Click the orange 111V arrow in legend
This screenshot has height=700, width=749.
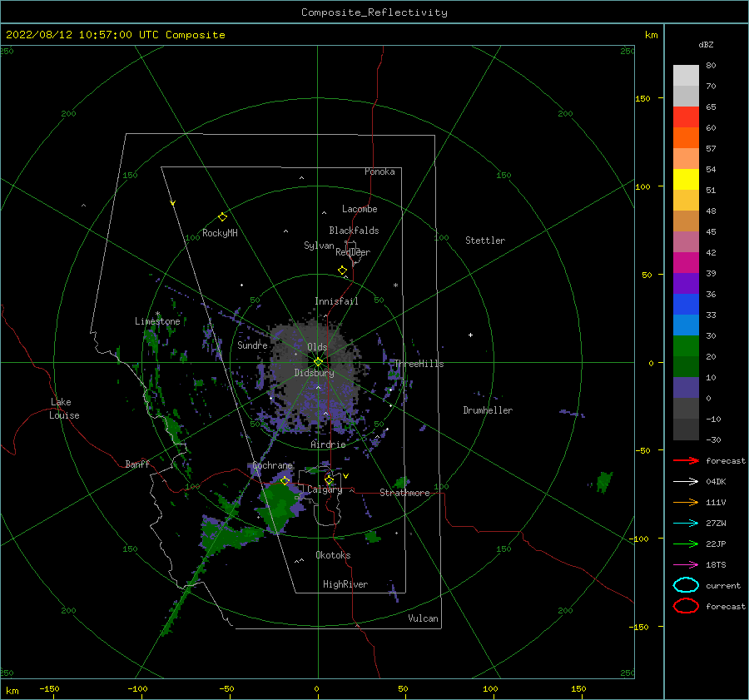pos(686,502)
